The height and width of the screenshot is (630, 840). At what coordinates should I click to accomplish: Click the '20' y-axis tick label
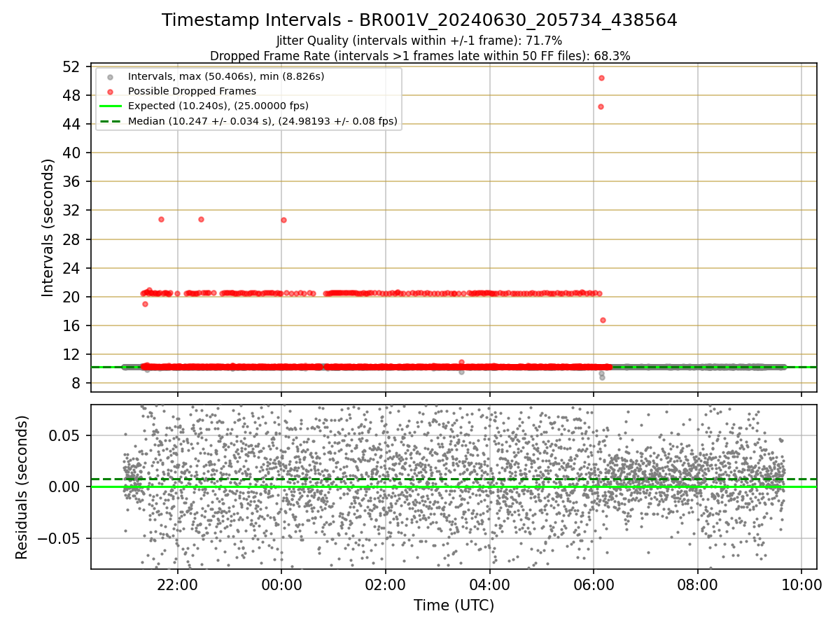[x=71, y=297]
